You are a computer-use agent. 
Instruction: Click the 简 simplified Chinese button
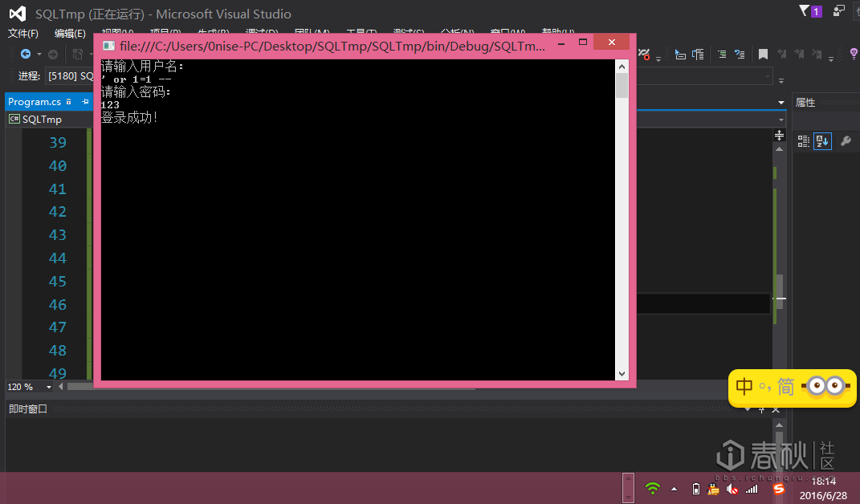785,387
